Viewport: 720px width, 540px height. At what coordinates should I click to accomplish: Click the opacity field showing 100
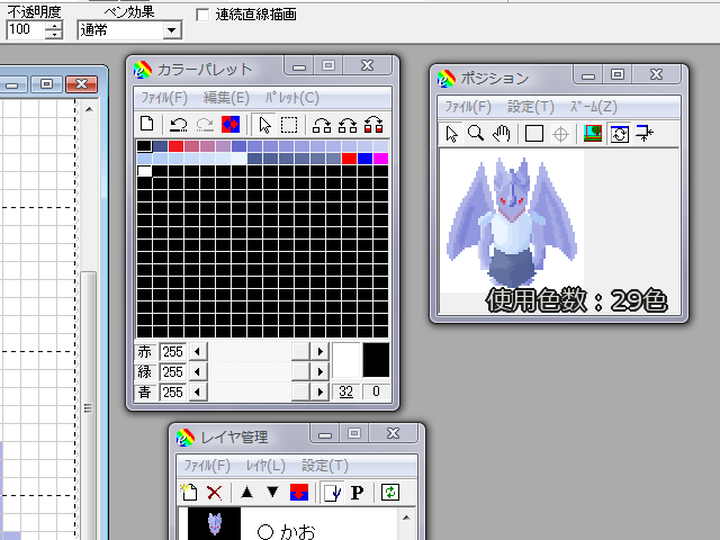(x=26, y=30)
